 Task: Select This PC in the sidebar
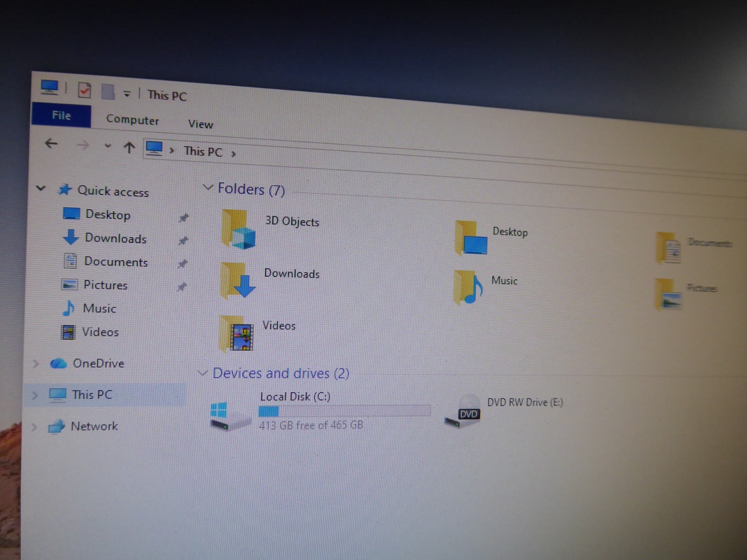click(92, 395)
